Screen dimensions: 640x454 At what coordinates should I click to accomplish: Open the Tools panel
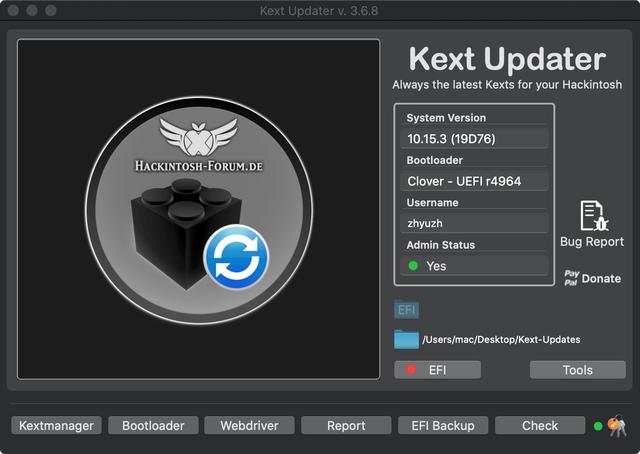578,370
